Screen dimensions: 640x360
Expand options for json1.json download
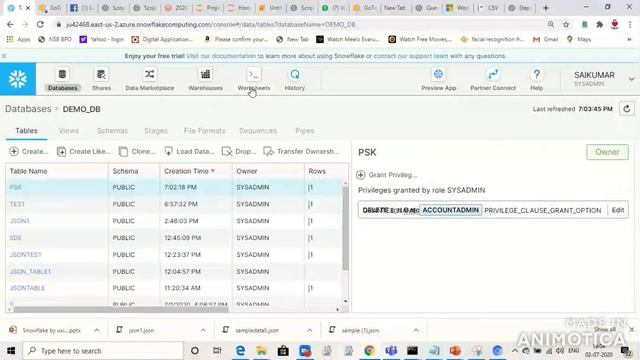(x=203, y=330)
